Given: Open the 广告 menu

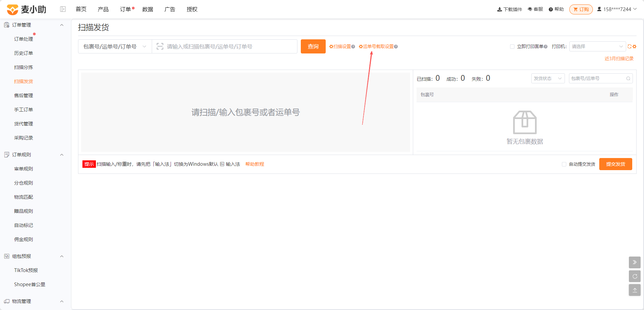Looking at the screenshot, I should click(x=170, y=9).
